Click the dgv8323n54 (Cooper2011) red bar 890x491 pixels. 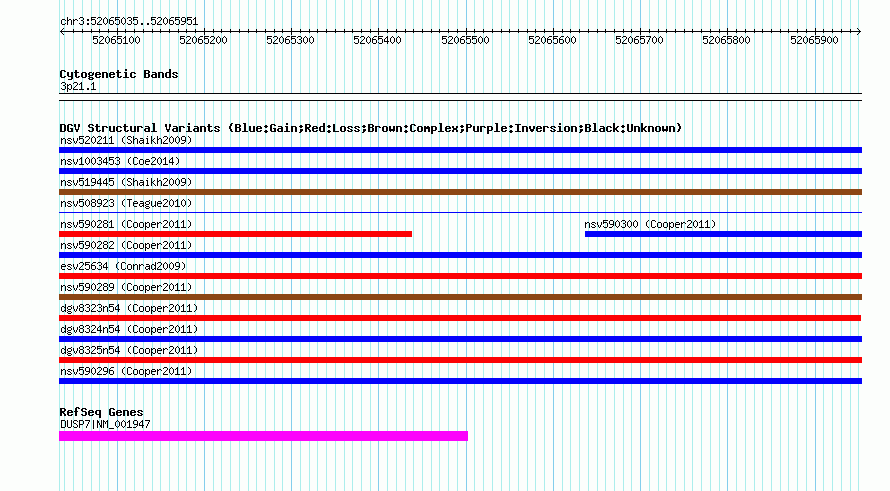pyautogui.click(x=460, y=318)
